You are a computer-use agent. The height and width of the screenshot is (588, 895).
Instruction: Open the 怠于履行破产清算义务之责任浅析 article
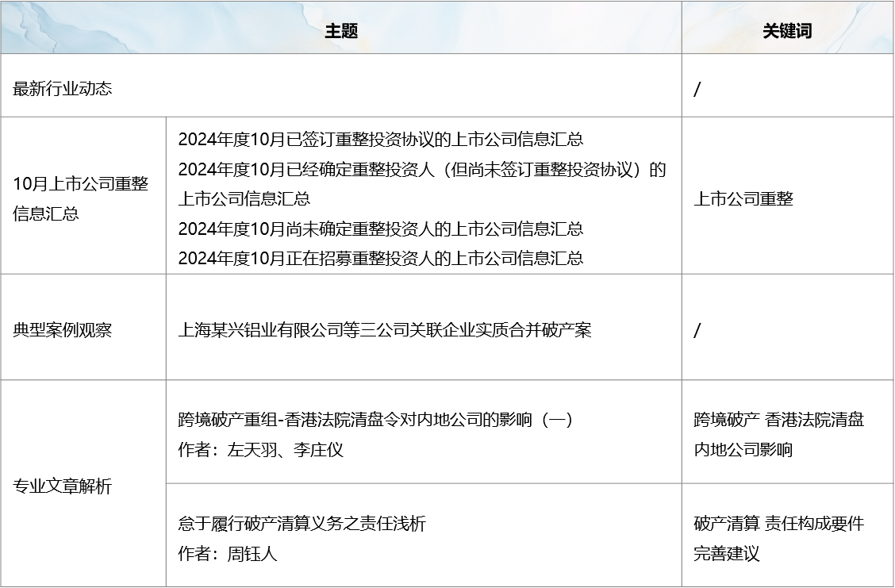[x=302, y=524]
